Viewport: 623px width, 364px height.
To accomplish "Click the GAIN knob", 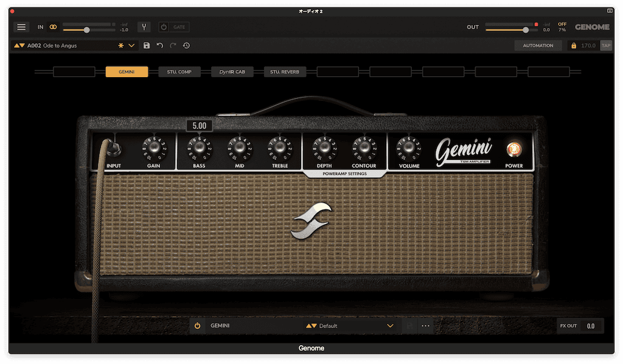I will point(154,148).
